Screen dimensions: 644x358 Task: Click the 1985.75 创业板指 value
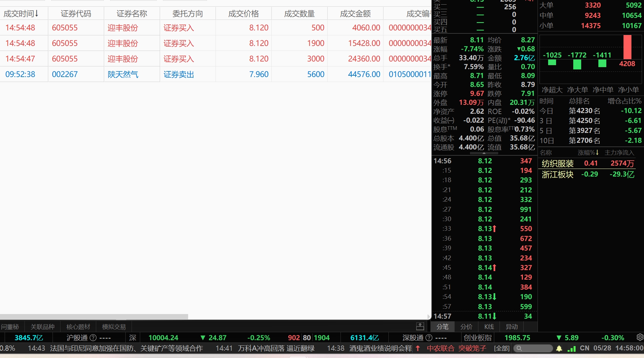coord(517,338)
